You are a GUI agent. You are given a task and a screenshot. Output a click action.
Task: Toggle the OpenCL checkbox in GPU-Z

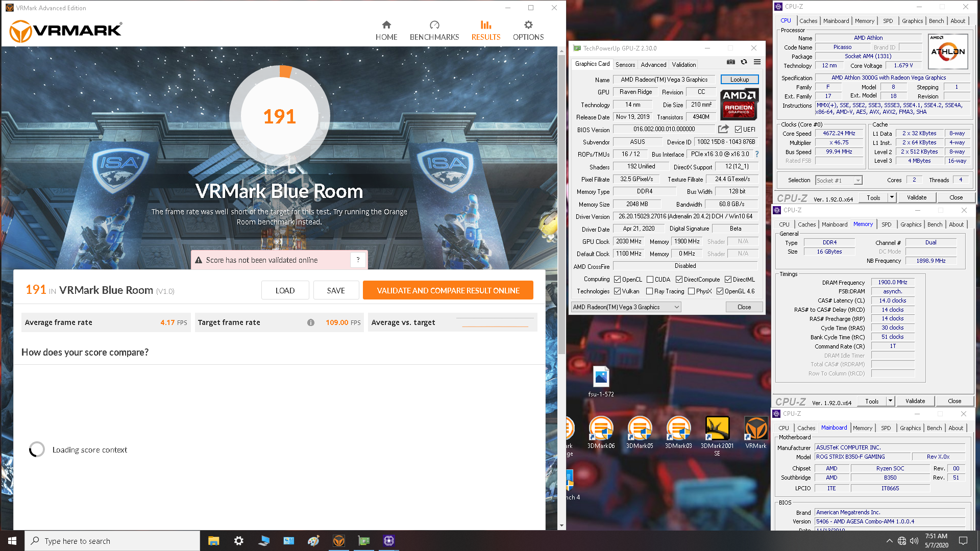[617, 280]
